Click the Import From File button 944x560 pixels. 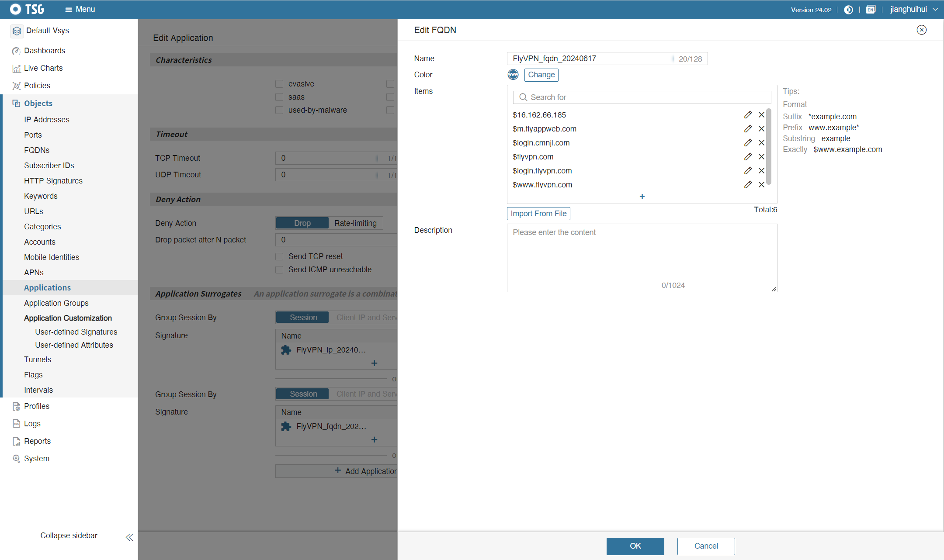pos(538,214)
